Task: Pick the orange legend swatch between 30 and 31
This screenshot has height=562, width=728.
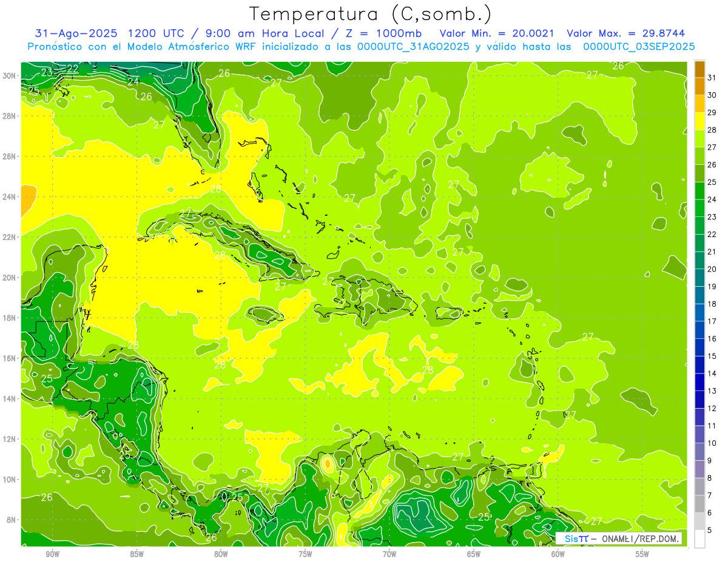Action: (x=699, y=86)
